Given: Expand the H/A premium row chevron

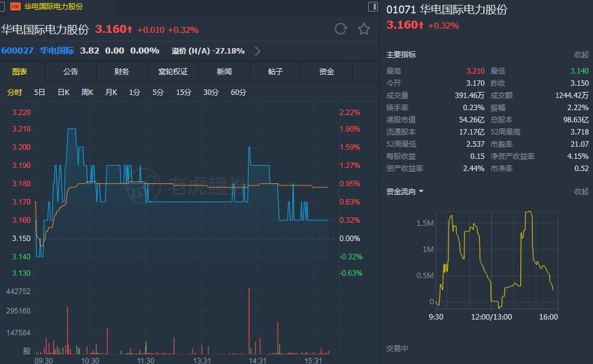Looking at the screenshot, I should click(x=258, y=51).
